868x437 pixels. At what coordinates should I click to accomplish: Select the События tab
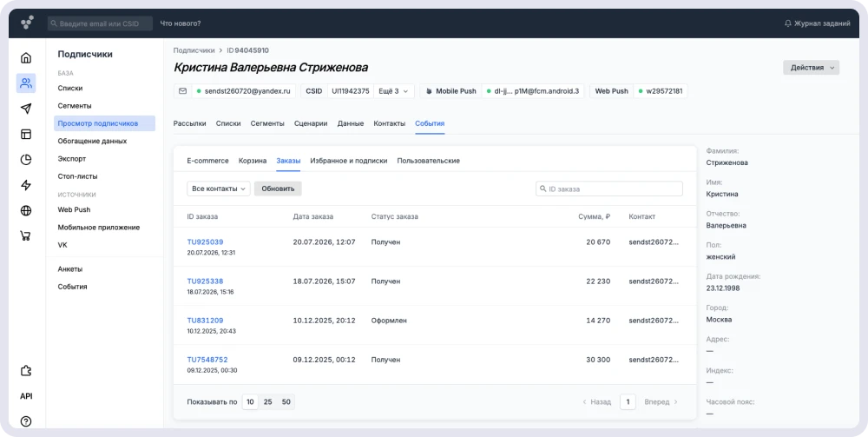430,123
